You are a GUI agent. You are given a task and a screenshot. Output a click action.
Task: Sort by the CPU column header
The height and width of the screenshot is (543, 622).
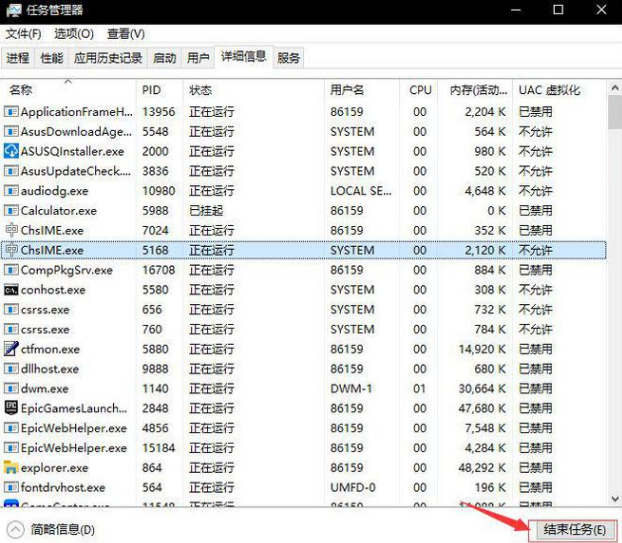point(419,90)
